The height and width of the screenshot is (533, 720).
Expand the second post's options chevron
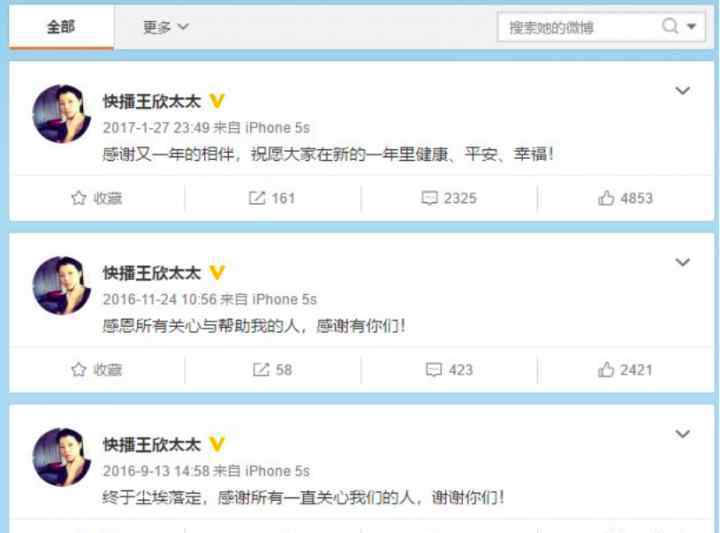pos(682,262)
